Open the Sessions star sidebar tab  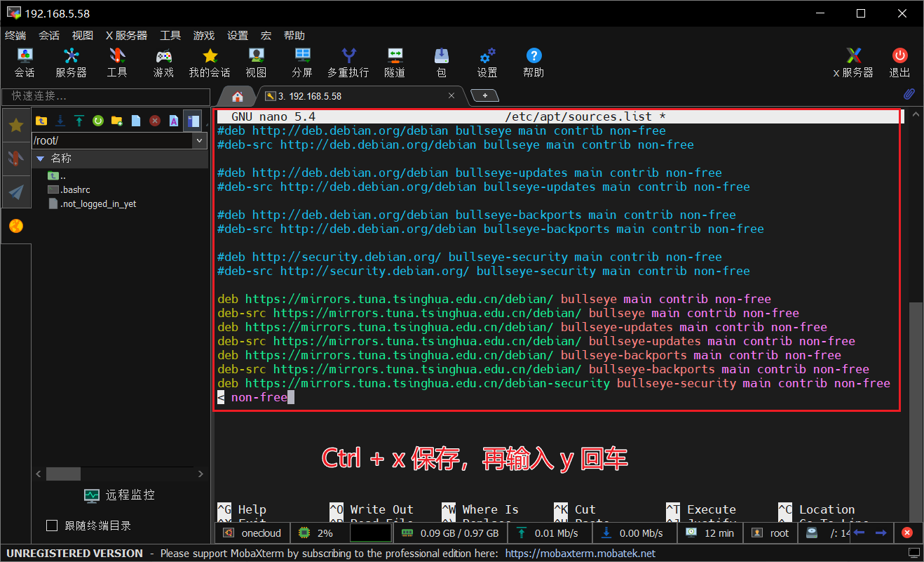coord(16,126)
